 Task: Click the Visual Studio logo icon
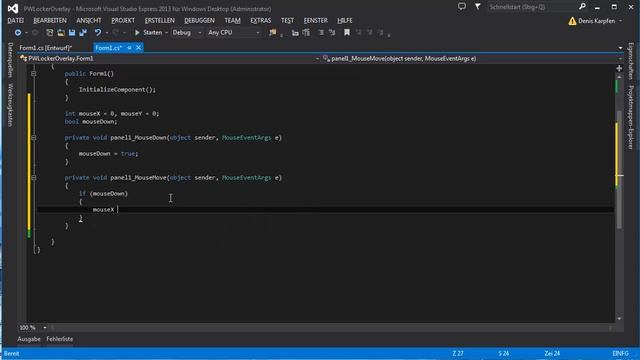(x=13, y=8)
